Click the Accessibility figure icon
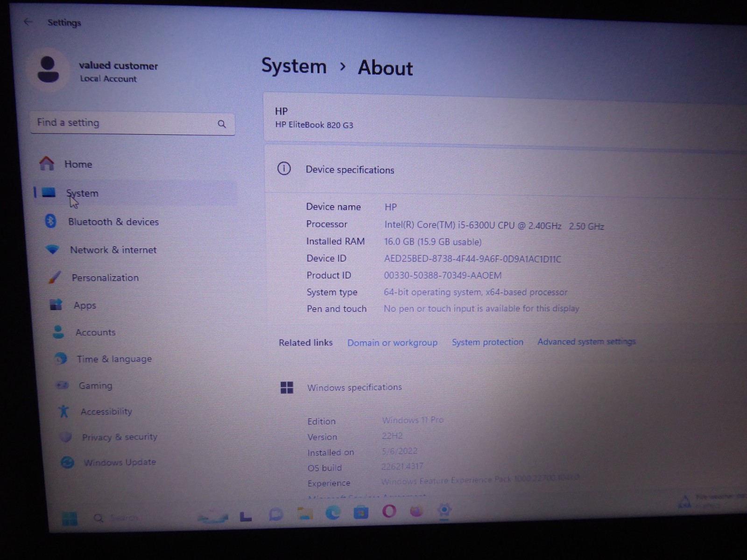 [x=64, y=411]
